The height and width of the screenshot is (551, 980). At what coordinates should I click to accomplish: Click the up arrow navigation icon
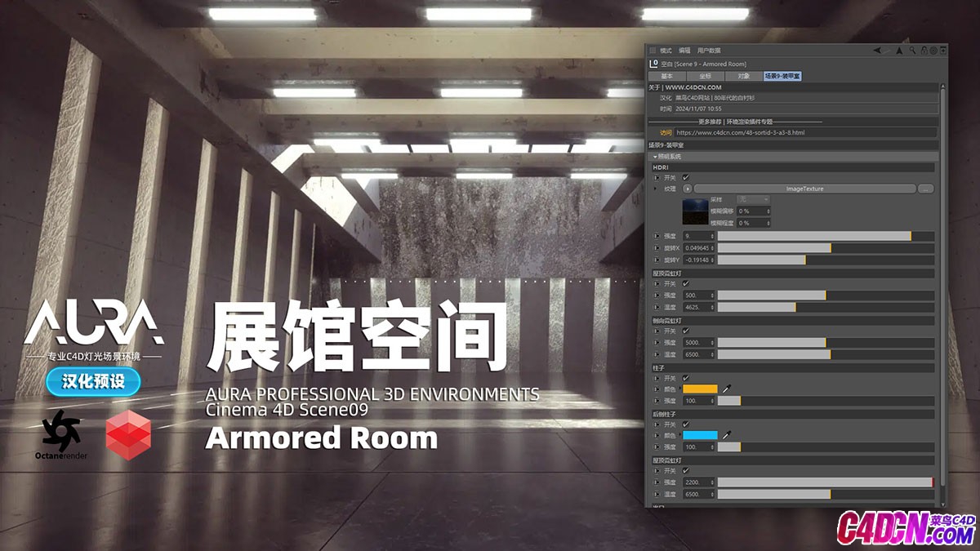pos(899,51)
